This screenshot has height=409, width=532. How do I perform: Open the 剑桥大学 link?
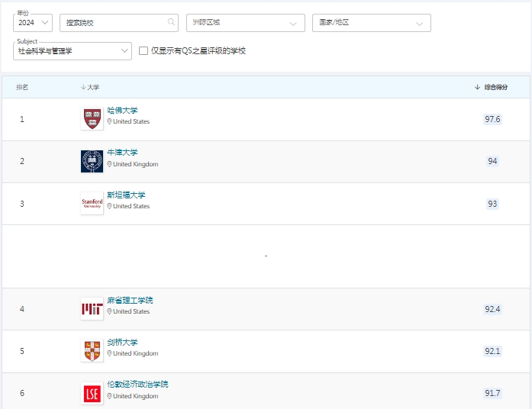(122, 343)
